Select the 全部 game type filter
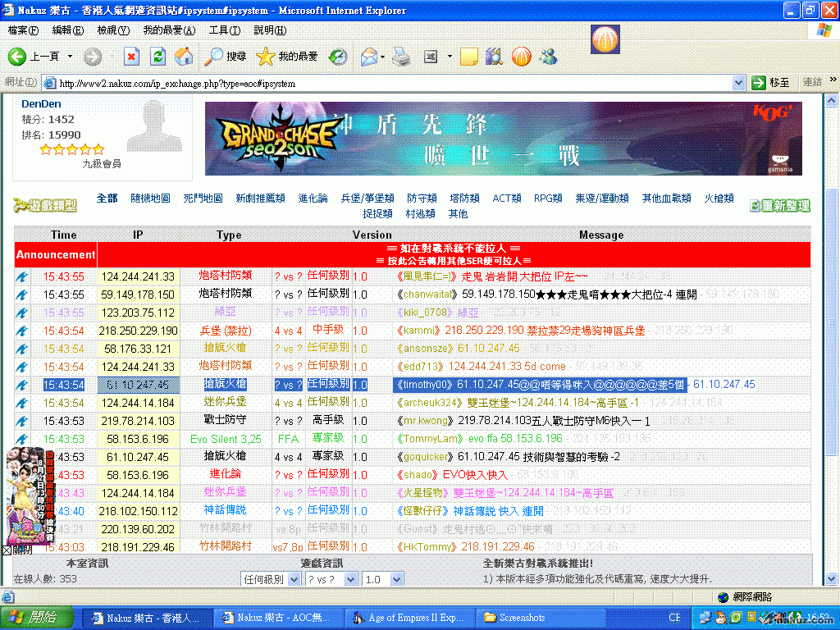The width and height of the screenshot is (840, 630). click(107, 199)
